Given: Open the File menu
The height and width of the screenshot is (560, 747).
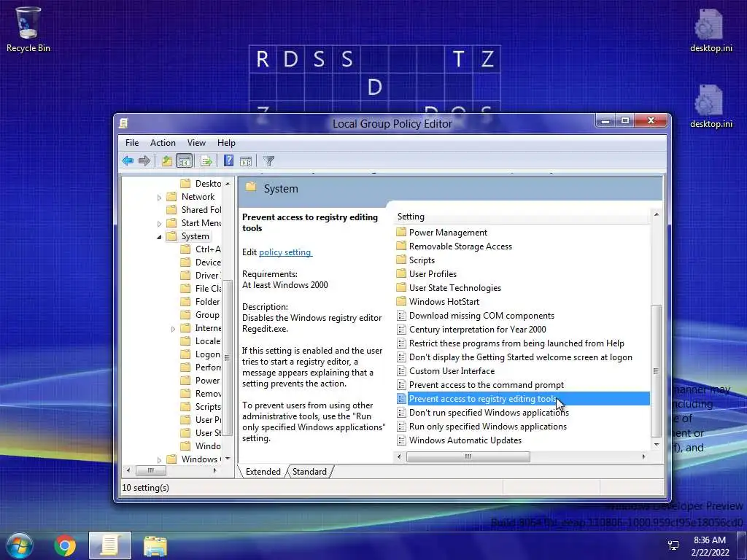Looking at the screenshot, I should pos(132,143).
